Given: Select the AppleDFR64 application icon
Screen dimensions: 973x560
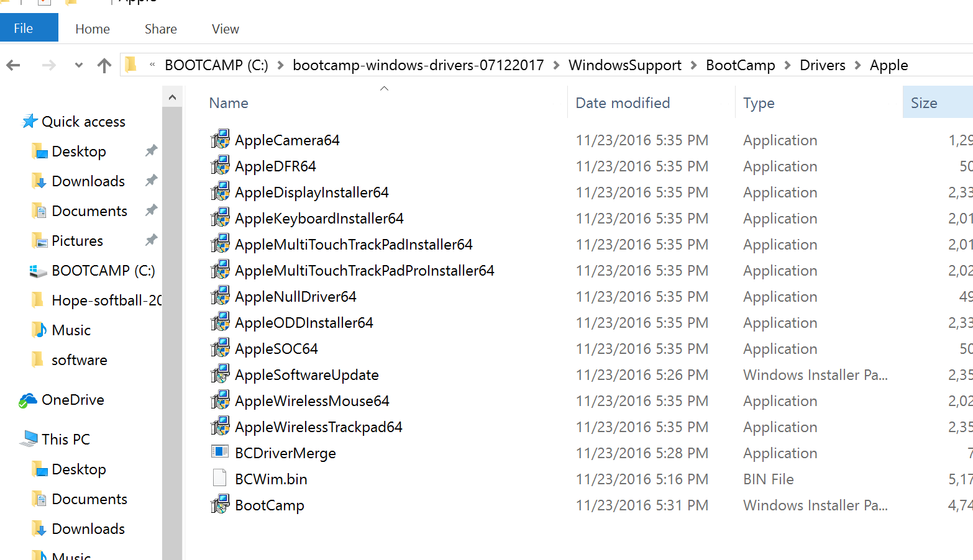Looking at the screenshot, I should (x=220, y=166).
